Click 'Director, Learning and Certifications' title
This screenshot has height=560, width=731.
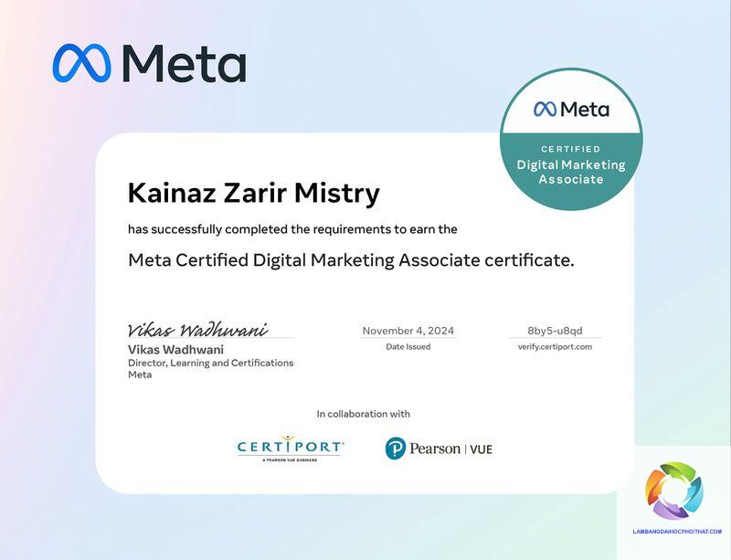(211, 363)
